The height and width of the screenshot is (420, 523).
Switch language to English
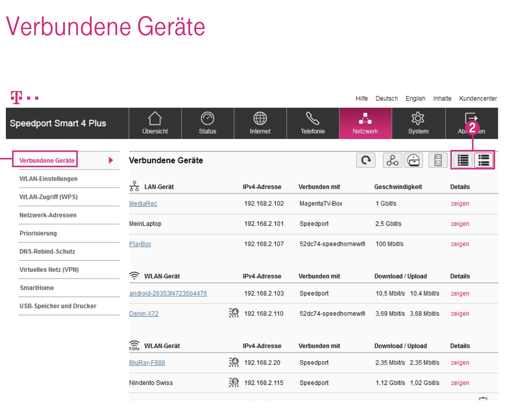(x=415, y=98)
